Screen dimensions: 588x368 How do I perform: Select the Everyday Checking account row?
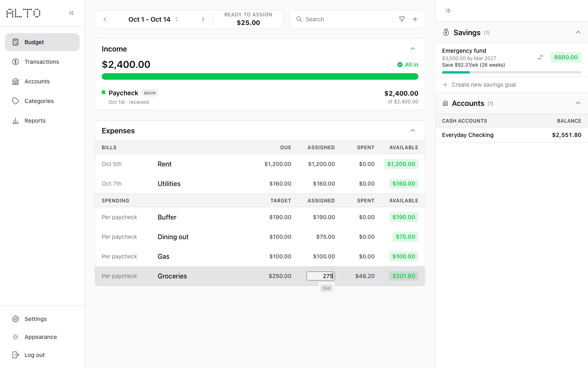(x=512, y=135)
